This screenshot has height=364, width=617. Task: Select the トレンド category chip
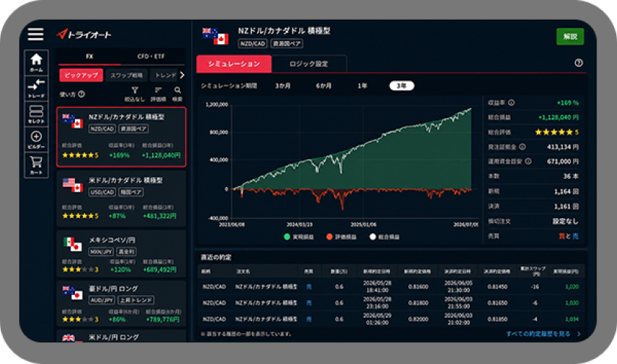[165, 75]
